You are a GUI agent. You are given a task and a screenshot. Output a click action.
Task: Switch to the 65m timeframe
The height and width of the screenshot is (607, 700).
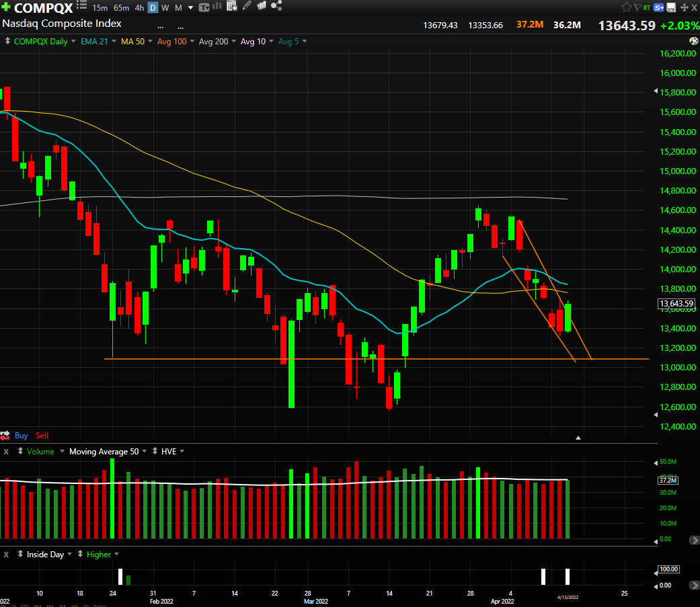(x=122, y=8)
